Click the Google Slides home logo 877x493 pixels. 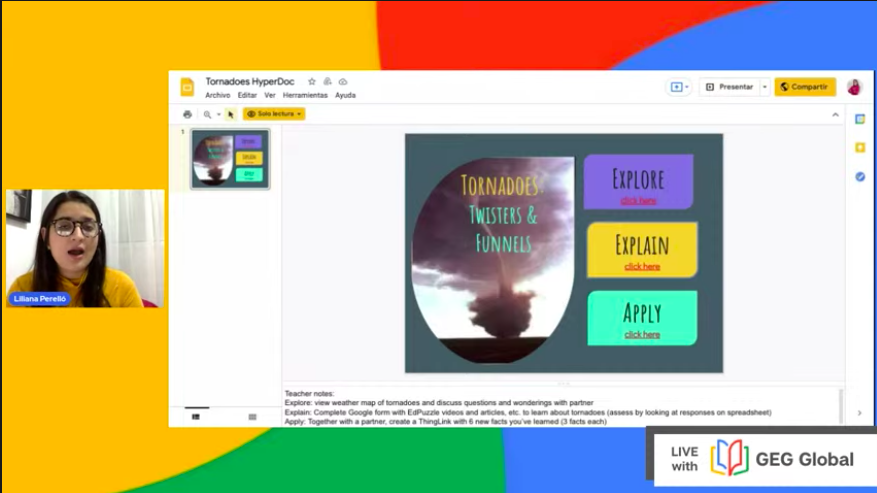coord(187,87)
